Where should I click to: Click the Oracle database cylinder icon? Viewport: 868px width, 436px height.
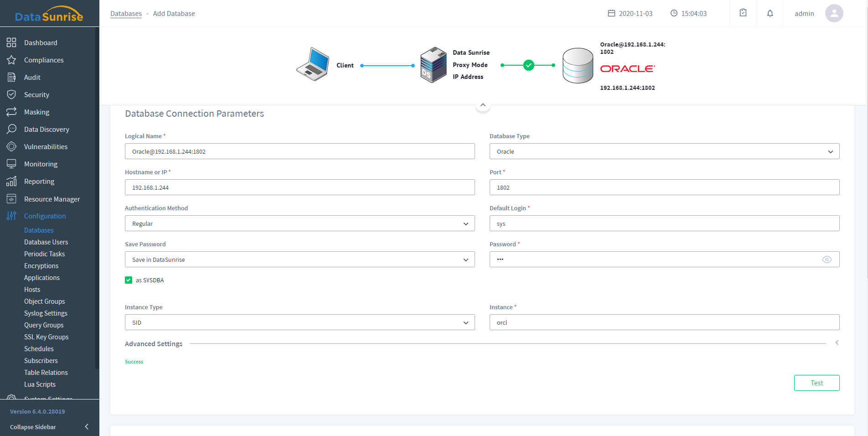click(x=578, y=66)
